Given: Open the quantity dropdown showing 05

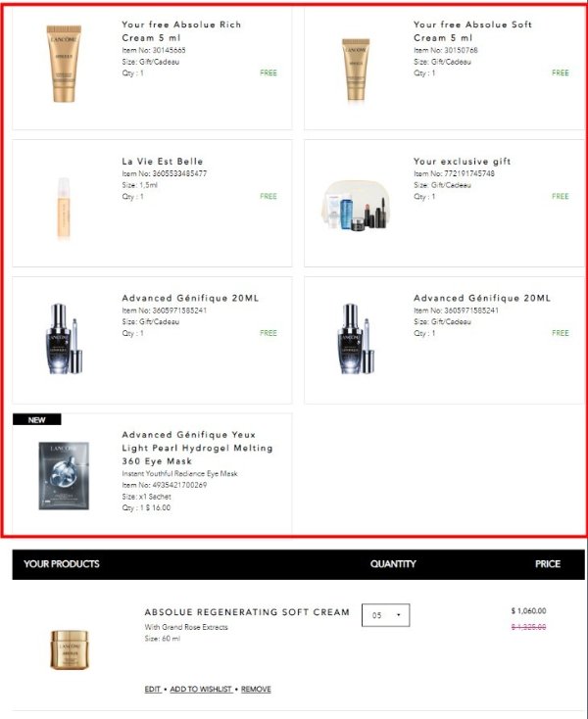Looking at the screenshot, I should coord(385,615).
